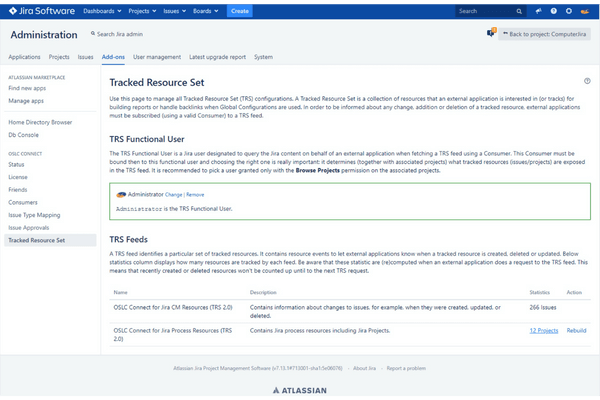This screenshot has width=600, height=400.
Task: Open Home Directory Browser
Action: coord(40,122)
